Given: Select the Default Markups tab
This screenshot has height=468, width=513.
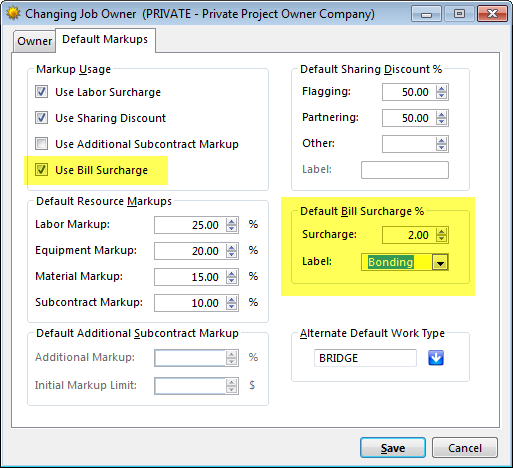Looking at the screenshot, I should [x=105, y=39].
